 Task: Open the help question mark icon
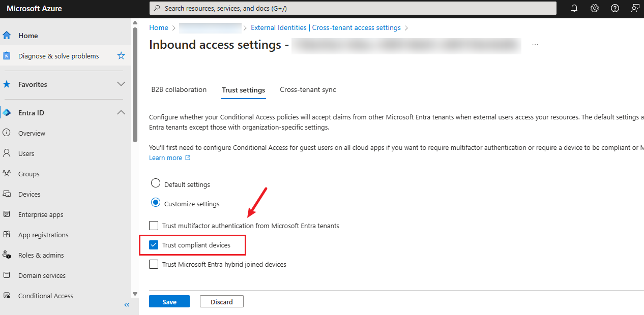coord(615,8)
